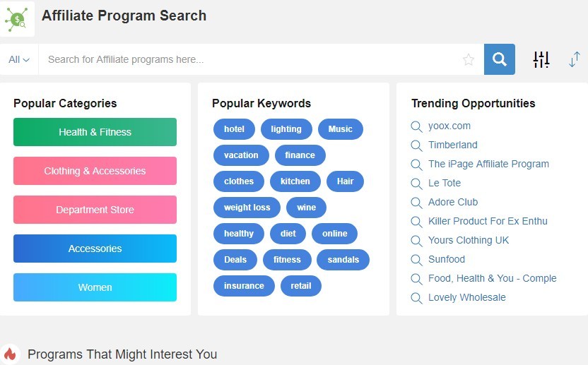Select the Health & Fitness category

(95, 132)
